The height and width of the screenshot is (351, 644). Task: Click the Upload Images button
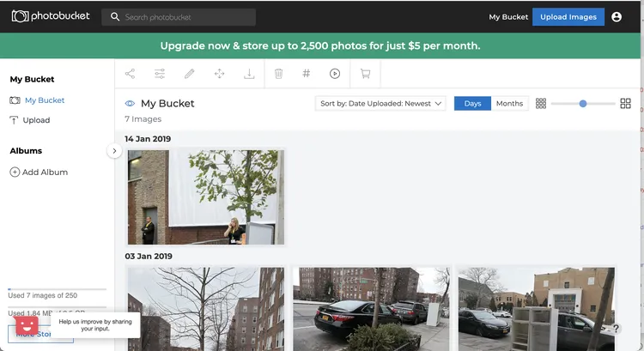[568, 17]
